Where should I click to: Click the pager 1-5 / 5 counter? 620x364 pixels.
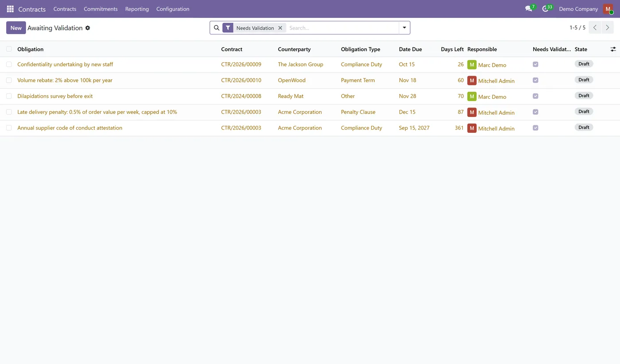pos(577,28)
